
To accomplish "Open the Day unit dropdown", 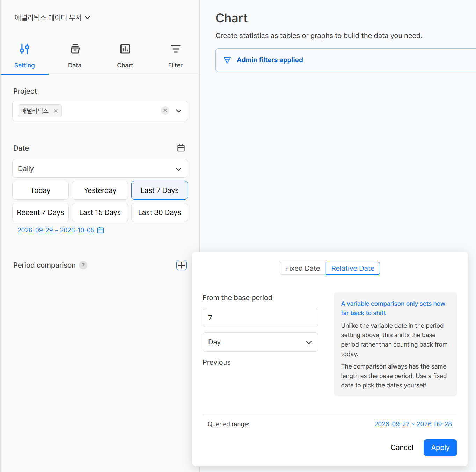I will [x=260, y=342].
